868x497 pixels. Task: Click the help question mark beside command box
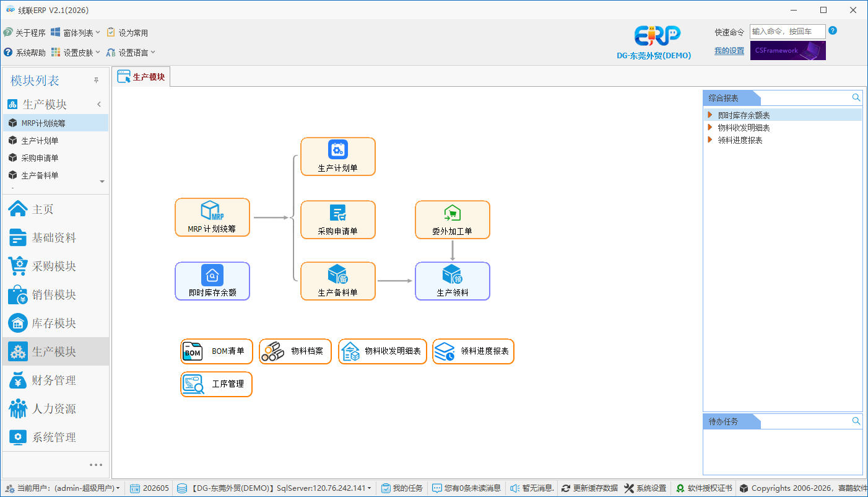coord(833,30)
